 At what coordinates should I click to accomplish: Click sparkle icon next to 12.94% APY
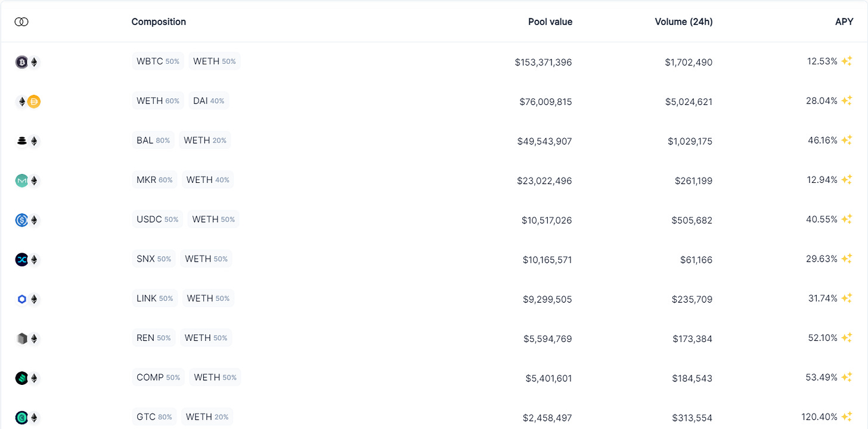pos(847,180)
